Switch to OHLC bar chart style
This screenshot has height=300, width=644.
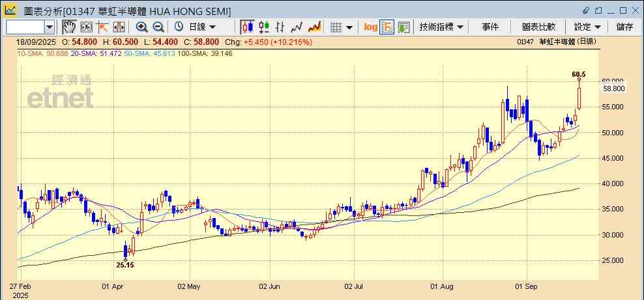[280, 27]
